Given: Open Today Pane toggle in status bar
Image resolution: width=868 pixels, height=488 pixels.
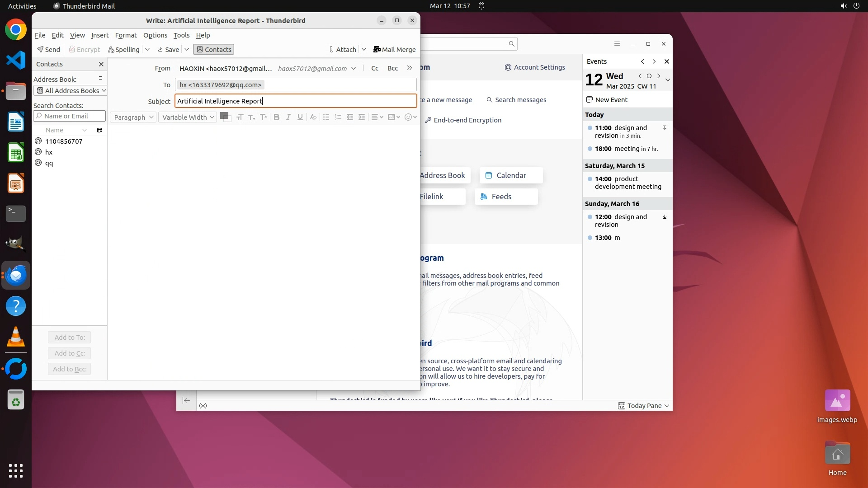Looking at the screenshot, I should [643, 406].
